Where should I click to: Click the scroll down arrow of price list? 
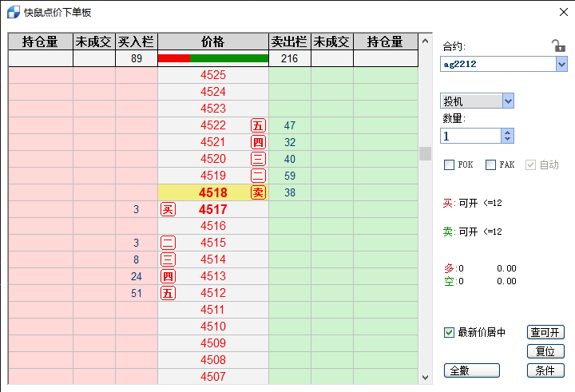[x=425, y=377]
